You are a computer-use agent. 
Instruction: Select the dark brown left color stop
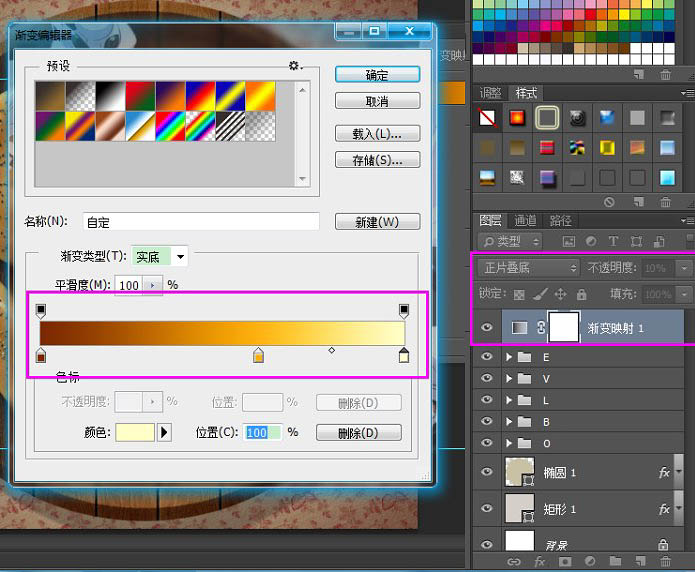tap(41, 355)
